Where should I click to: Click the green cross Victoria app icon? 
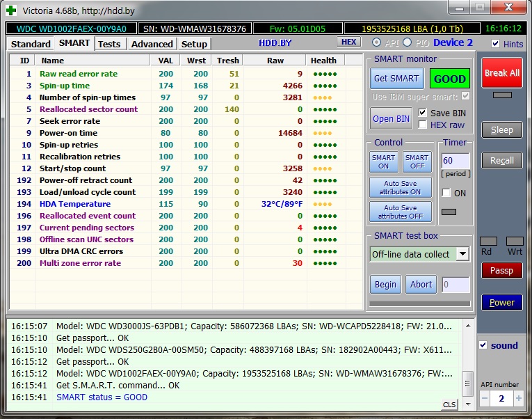click(x=11, y=10)
